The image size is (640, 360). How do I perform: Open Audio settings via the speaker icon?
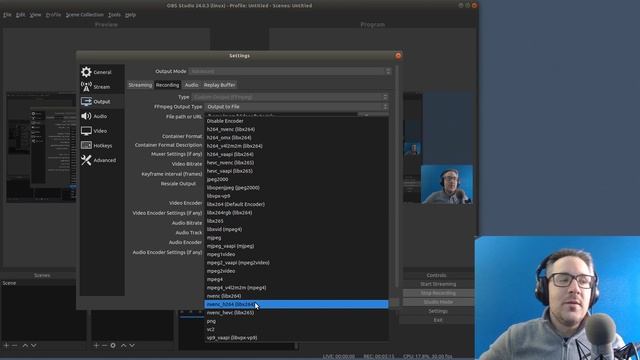[x=86, y=116]
